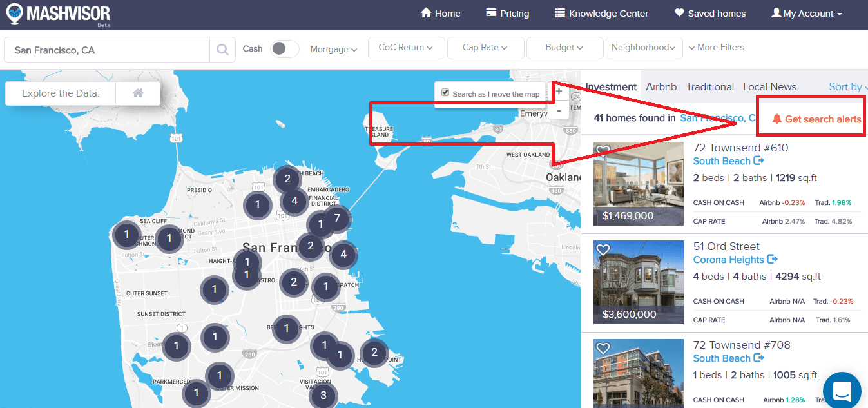Open the Cap Rate dropdown
The width and height of the screenshot is (868, 408).
(x=485, y=48)
